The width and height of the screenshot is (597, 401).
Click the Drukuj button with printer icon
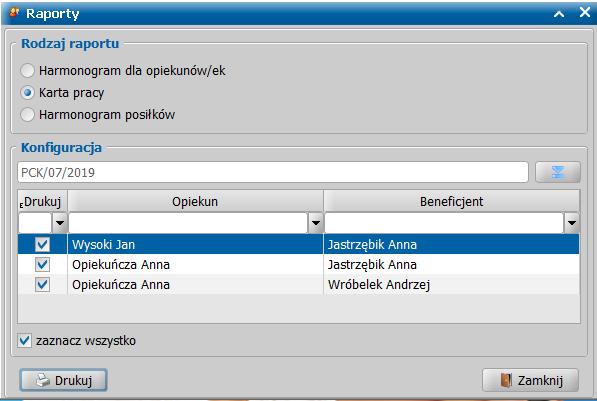pos(63,380)
